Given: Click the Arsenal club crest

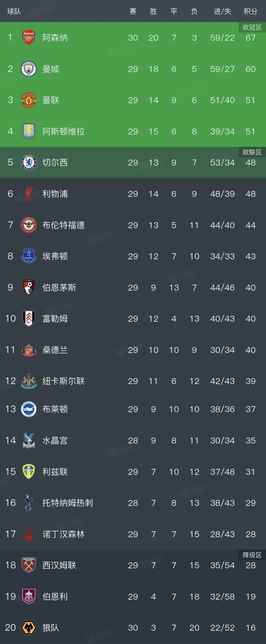Looking at the screenshot, I should tap(28, 38).
